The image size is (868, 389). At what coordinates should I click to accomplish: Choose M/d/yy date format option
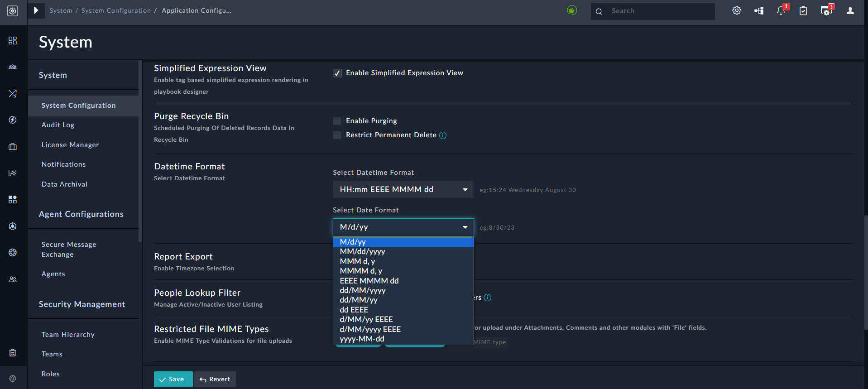pos(403,242)
